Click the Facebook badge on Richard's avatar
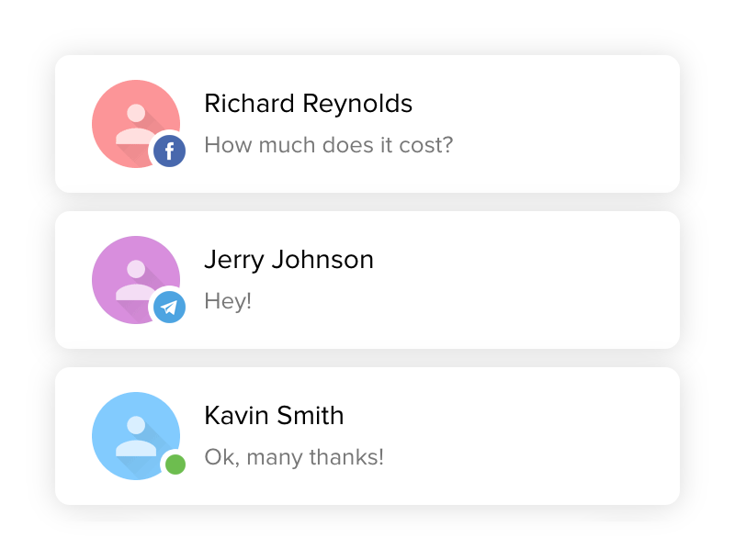The width and height of the screenshot is (735, 560). (170, 151)
